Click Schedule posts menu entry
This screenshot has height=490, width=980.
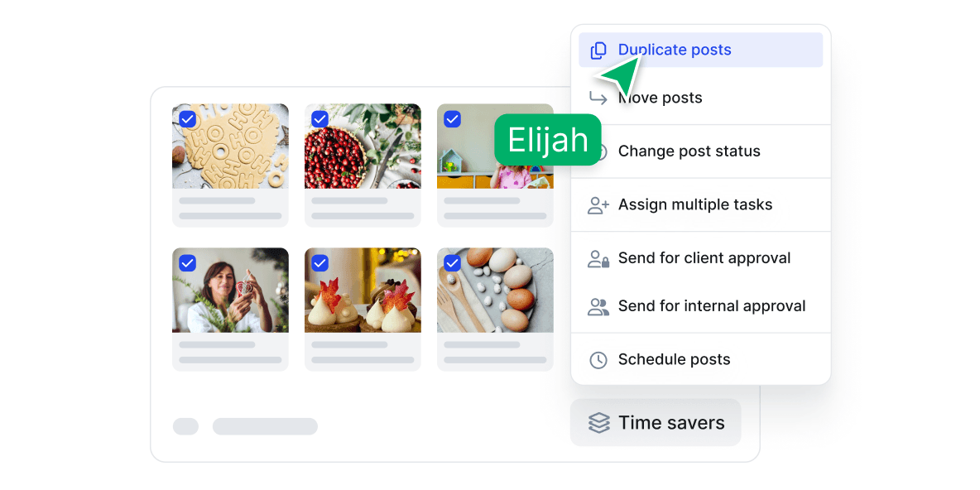[x=674, y=360]
